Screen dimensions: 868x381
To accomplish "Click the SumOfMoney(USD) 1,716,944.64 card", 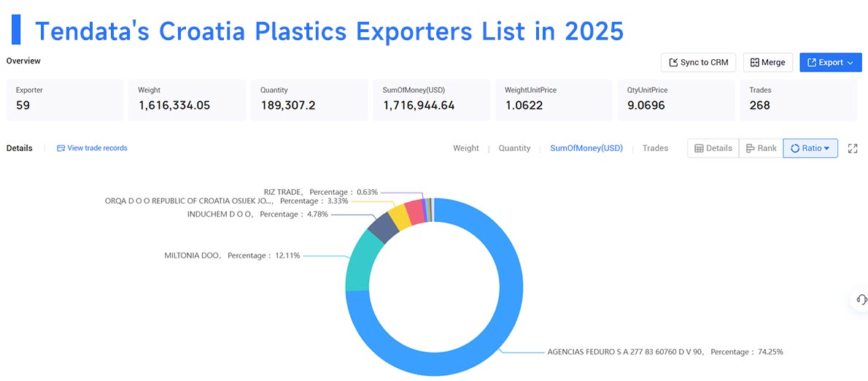I will click(x=432, y=100).
